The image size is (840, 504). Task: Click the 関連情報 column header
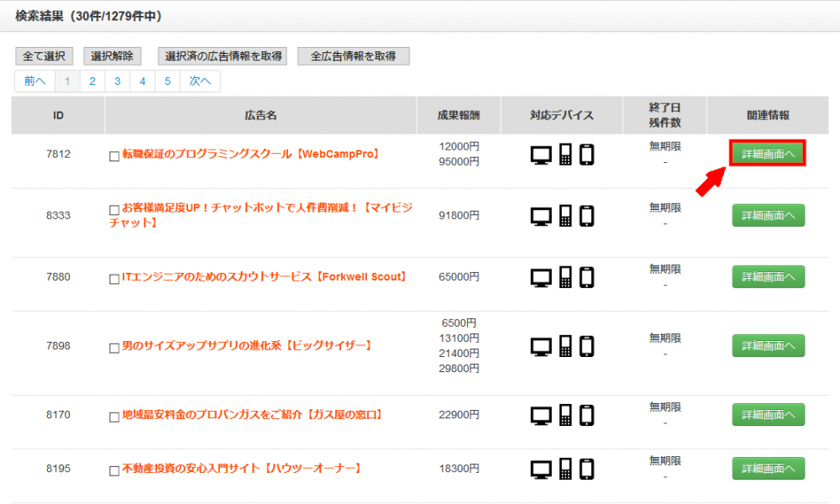(x=768, y=115)
